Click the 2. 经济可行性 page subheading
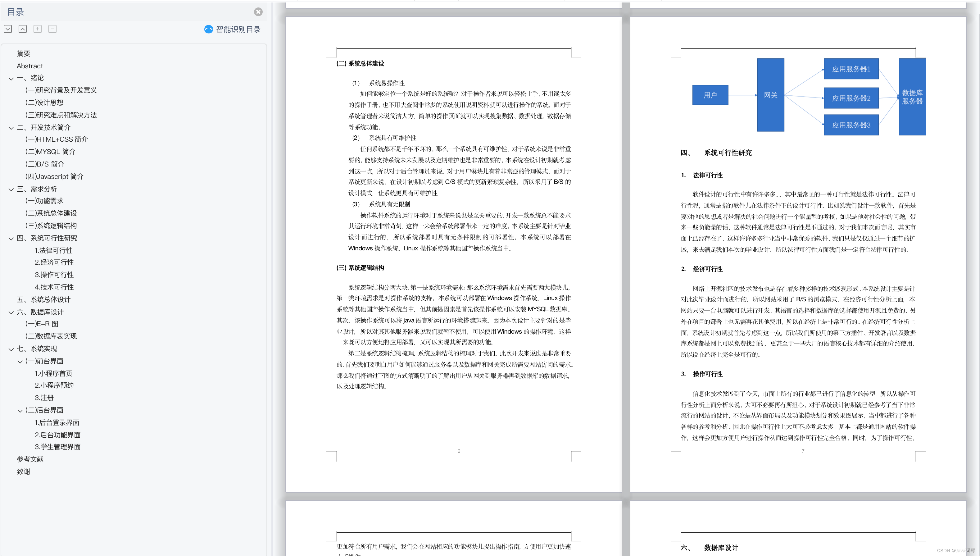980x556 pixels. click(702, 269)
